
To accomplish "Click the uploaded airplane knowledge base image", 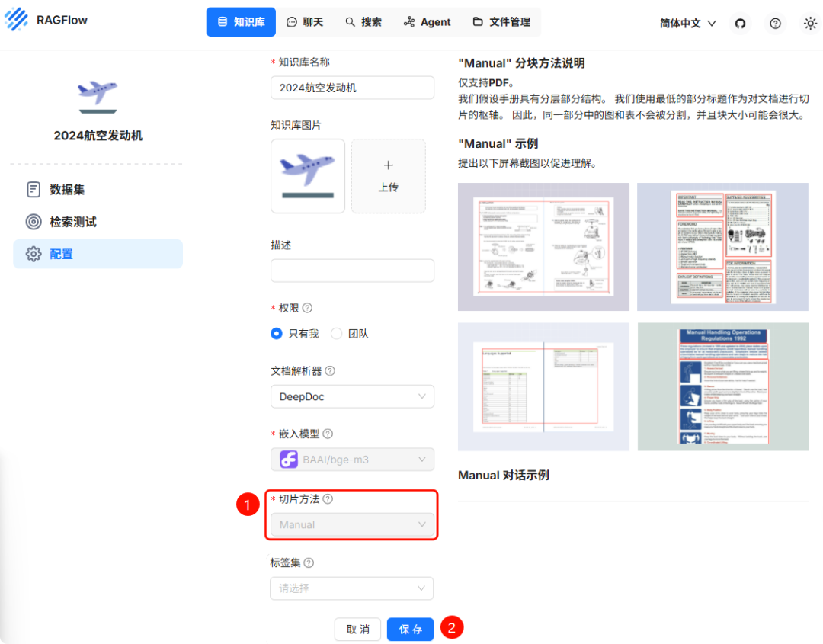I will (308, 176).
